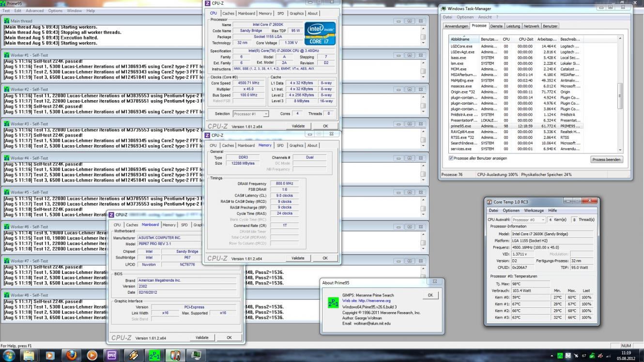Toggle 'Prozesse aller Benutzer anzeigen' checkbox

point(451,158)
